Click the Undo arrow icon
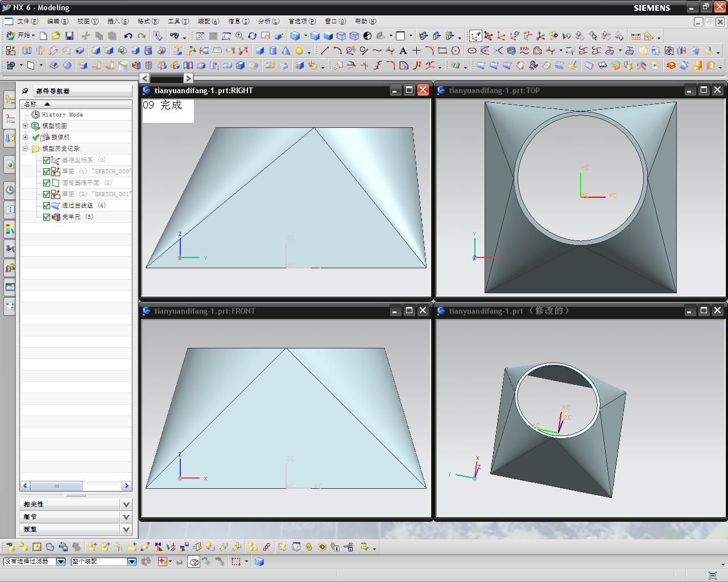Viewport: 728px width, 582px height. (129, 36)
